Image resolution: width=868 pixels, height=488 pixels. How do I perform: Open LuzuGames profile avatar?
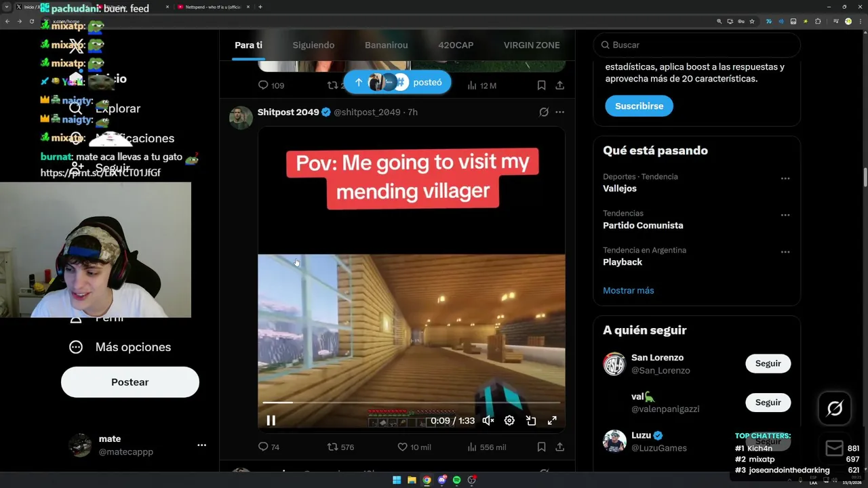coord(614,441)
